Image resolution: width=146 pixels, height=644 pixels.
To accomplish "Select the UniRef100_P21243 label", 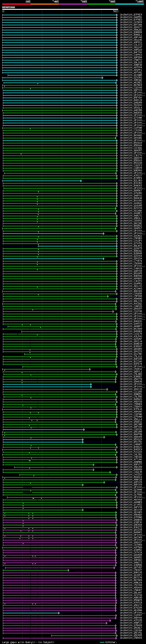I will click(131, 452).
